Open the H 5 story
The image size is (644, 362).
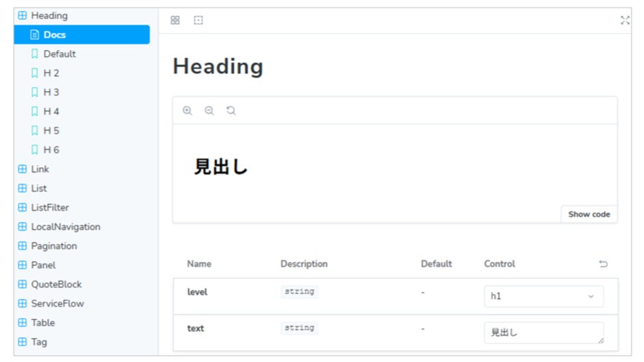[51, 131]
